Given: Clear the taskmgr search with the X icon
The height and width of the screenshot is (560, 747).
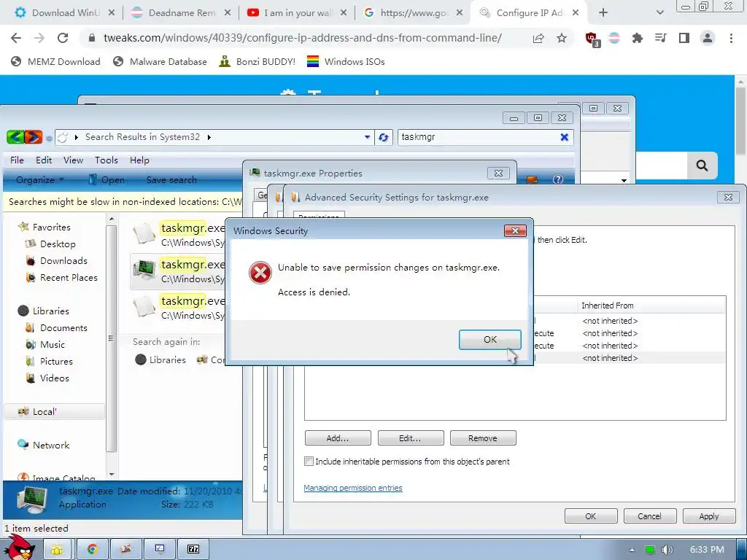Looking at the screenshot, I should [564, 137].
